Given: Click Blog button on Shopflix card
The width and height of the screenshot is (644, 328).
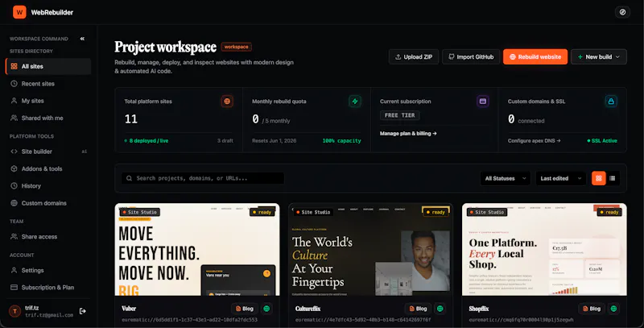Looking at the screenshot, I should 592,309.
